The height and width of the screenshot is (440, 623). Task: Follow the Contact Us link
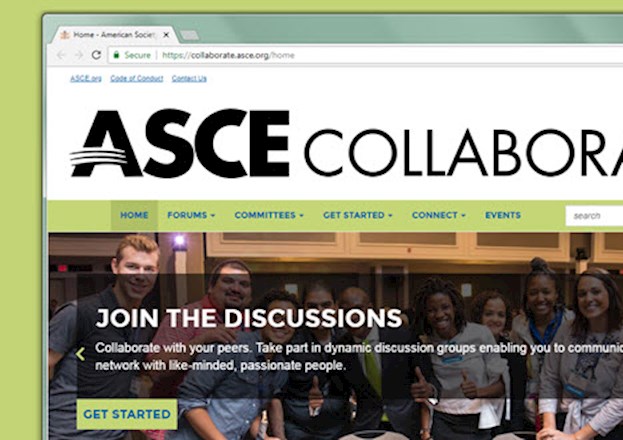coord(189,78)
